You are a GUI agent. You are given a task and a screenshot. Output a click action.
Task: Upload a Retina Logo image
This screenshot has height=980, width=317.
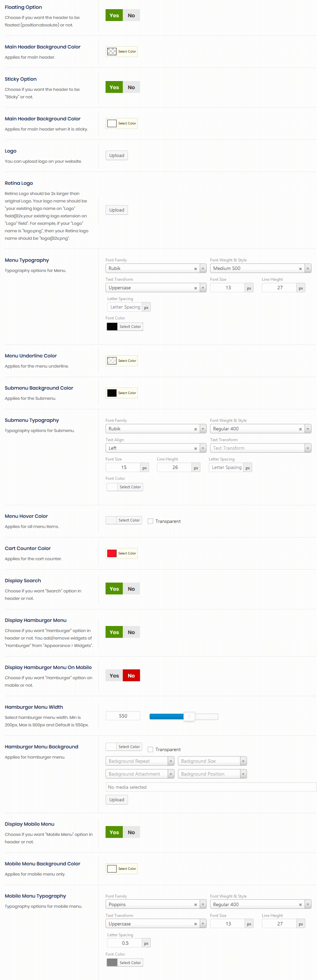coord(117,210)
